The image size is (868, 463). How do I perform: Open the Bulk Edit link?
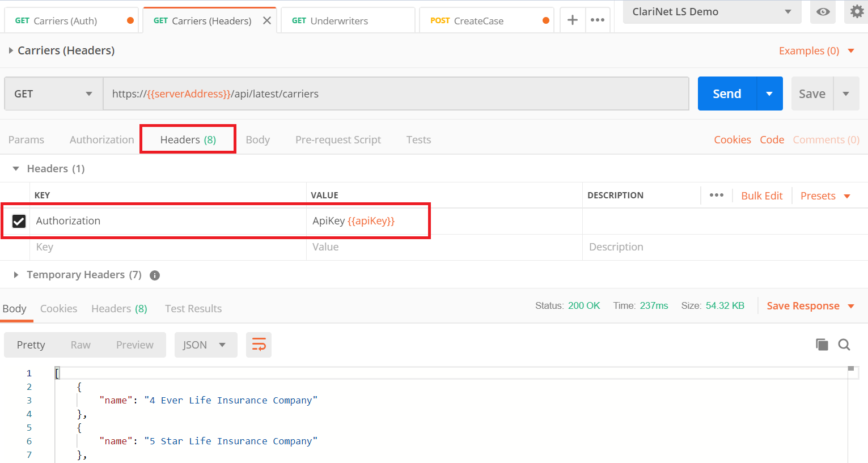(761, 196)
